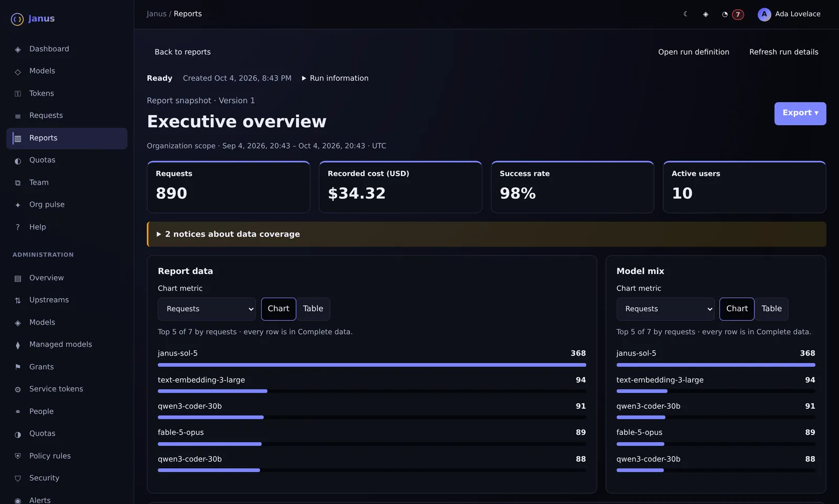Click the Janus breadcrumb link
839x504 pixels.
coord(156,14)
